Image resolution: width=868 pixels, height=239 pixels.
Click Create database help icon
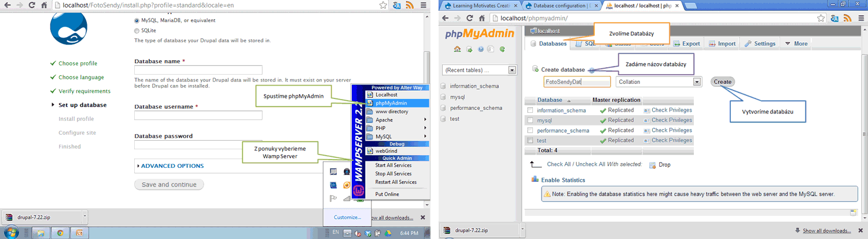591,69
